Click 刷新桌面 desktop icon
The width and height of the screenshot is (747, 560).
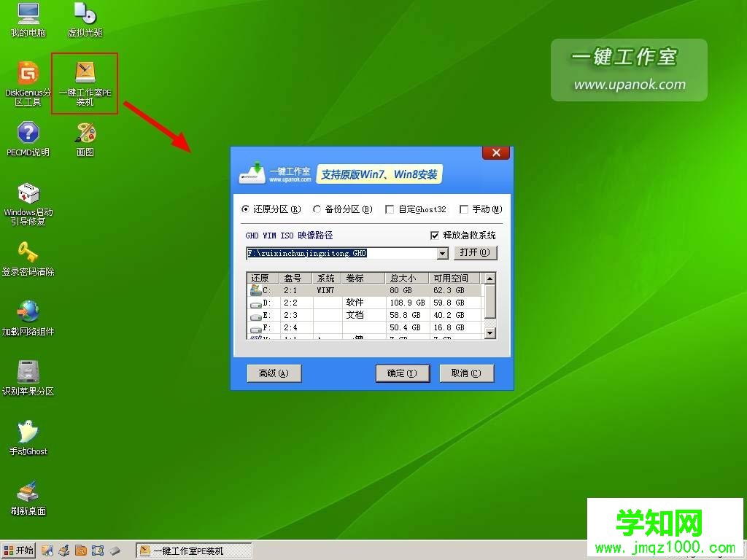point(28,498)
